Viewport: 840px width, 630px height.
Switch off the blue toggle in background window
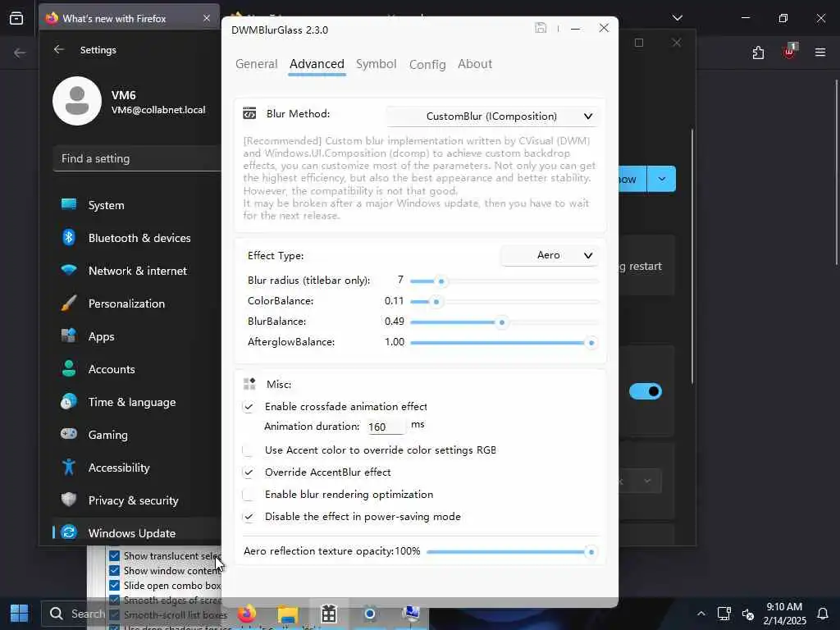pyautogui.click(x=646, y=391)
